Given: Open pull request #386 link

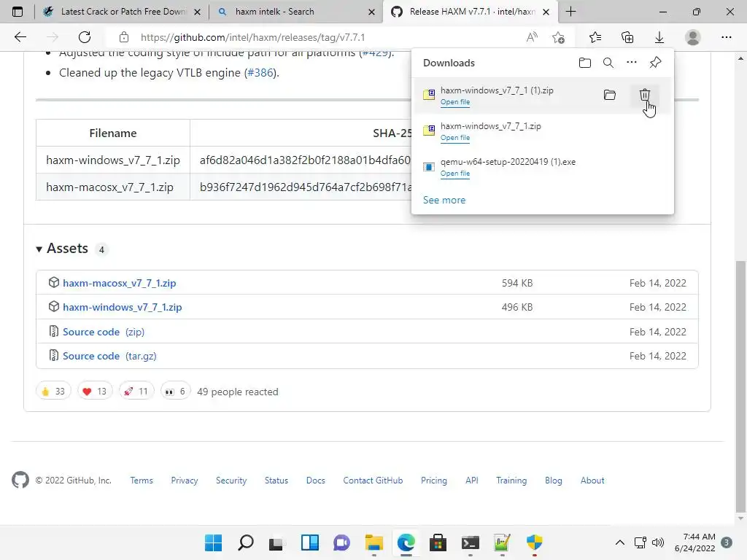Looking at the screenshot, I should click(x=260, y=73).
